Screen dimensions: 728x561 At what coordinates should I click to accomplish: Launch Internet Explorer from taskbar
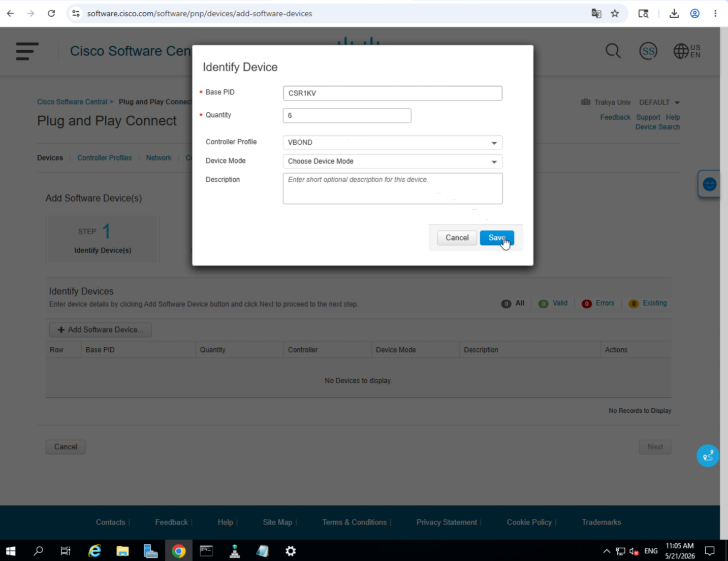(x=94, y=551)
